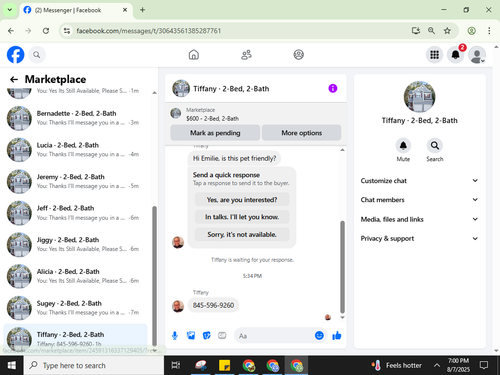This screenshot has height=375, width=500.
Task: Click the browser address bar URL
Action: coord(149,31)
